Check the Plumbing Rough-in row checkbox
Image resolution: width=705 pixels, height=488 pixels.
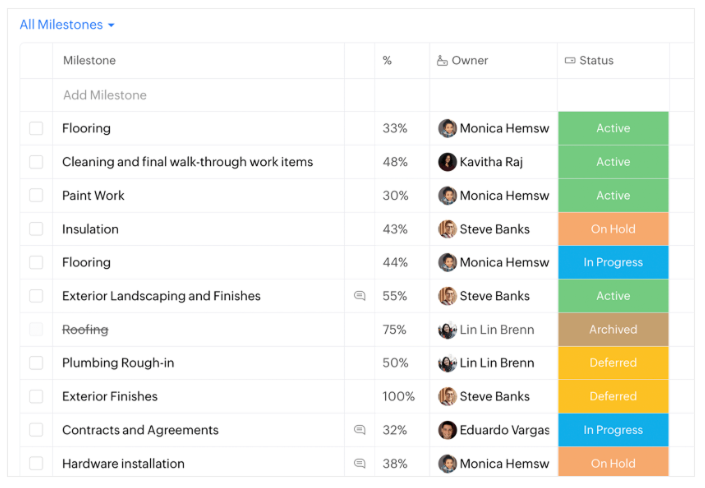point(36,363)
